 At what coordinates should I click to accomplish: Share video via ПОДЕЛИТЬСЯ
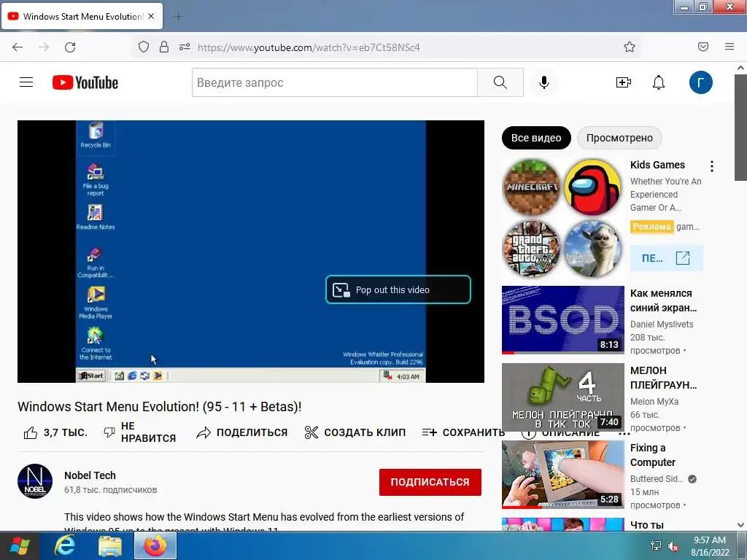click(x=242, y=432)
